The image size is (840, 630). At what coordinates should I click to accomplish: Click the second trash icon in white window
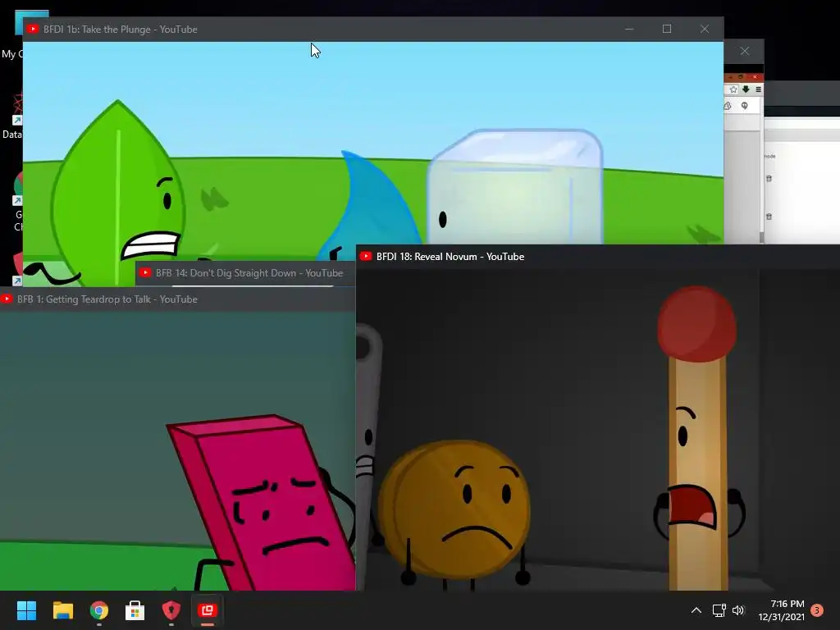(769, 217)
